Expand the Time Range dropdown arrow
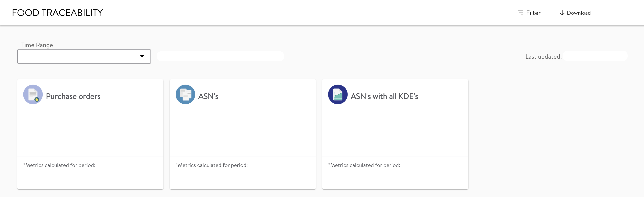 142,57
